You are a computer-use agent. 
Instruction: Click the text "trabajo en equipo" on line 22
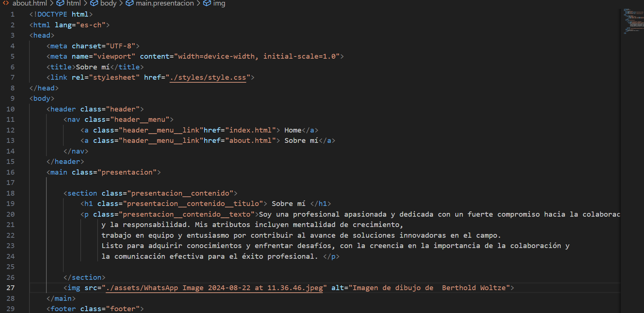[137, 235]
